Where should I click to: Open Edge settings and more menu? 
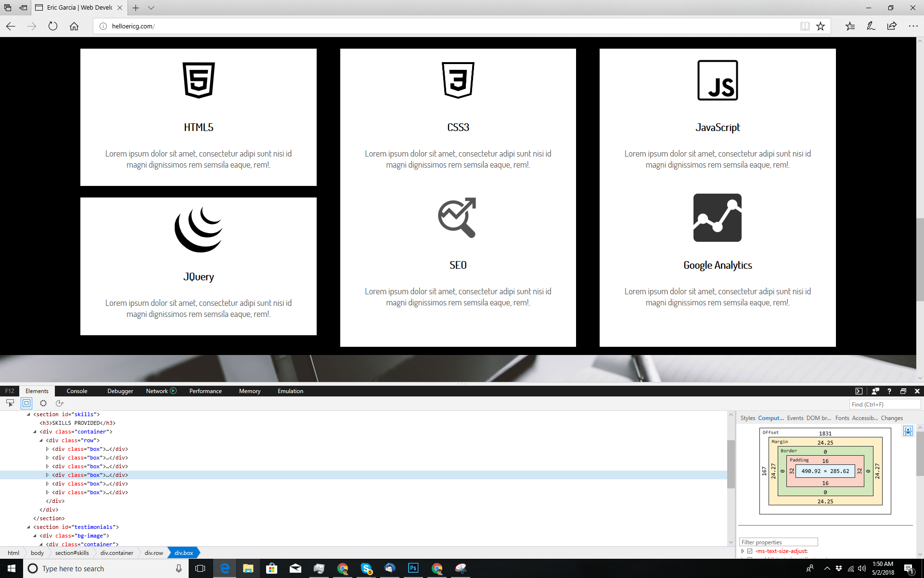913,26
